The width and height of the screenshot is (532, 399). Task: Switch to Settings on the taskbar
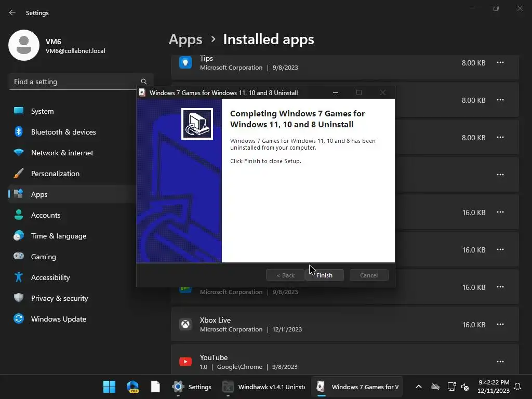tap(191, 387)
